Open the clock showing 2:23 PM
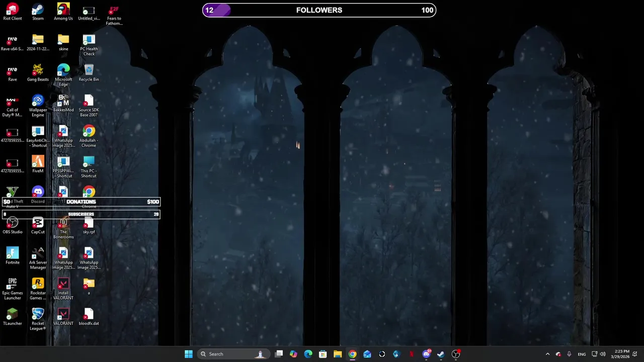Viewport: 644px width, 362px height. pyautogui.click(x=621, y=354)
